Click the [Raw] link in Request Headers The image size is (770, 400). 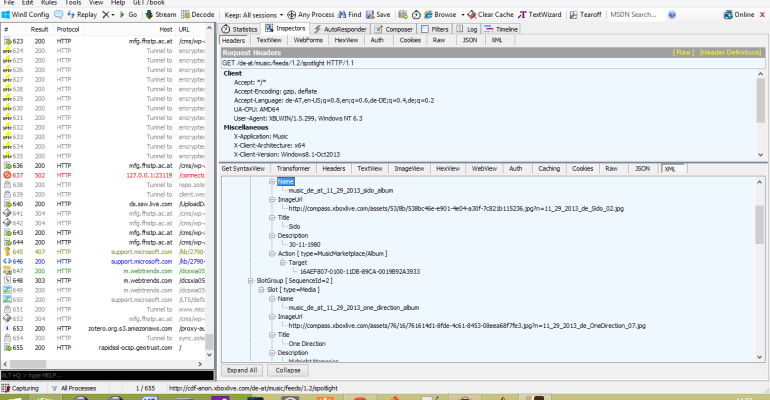click(x=684, y=52)
